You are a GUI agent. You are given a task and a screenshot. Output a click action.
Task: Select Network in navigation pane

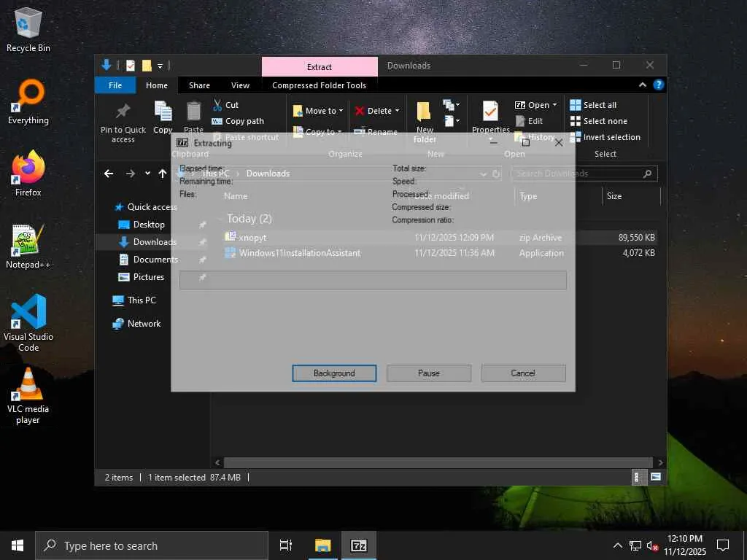click(x=136, y=323)
